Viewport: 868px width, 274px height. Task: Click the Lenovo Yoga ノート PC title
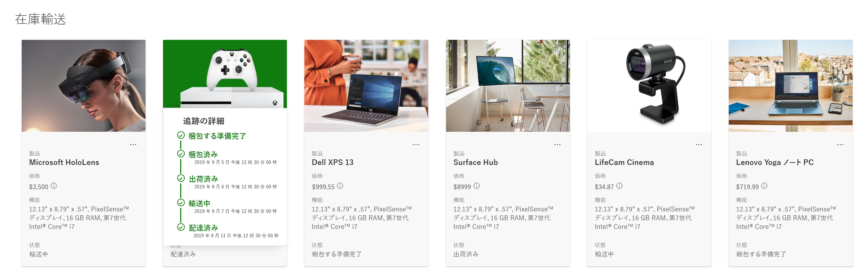(x=775, y=163)
